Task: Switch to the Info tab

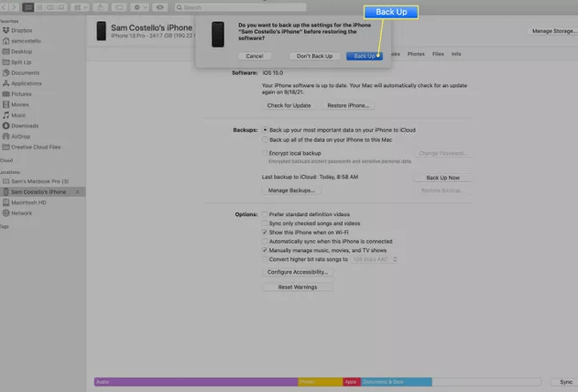Action: click(x=456, y=54)
